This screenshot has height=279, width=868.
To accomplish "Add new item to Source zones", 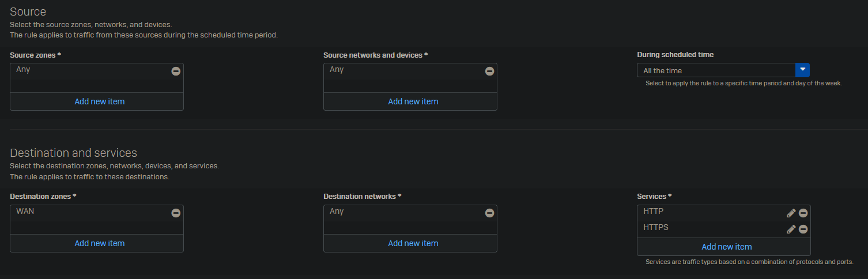I will click(x=99, y=101).
